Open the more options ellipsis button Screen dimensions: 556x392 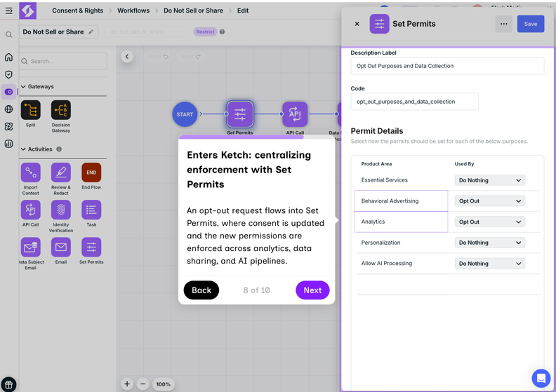pos(503,24)
